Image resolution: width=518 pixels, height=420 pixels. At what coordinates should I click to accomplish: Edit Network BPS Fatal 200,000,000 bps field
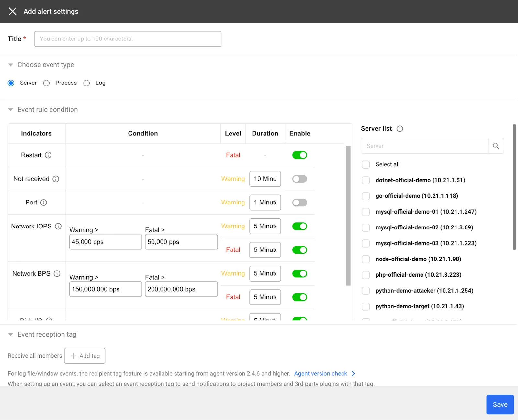[181, 289]
